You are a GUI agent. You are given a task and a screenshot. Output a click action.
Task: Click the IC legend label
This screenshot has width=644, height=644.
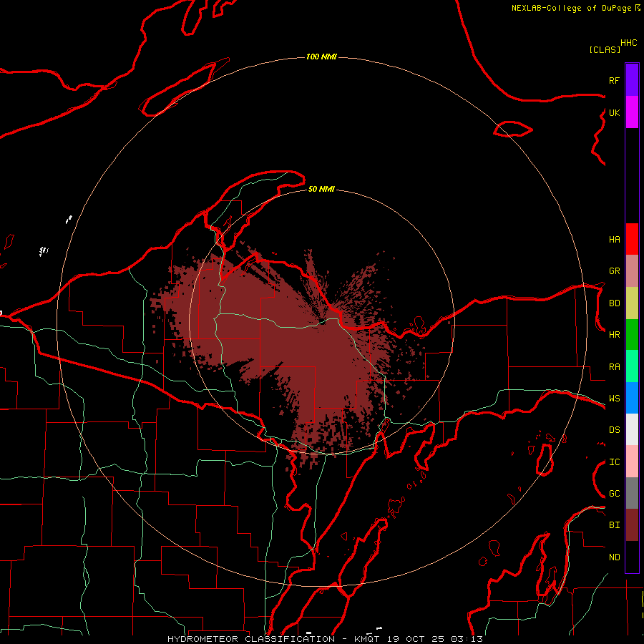[614, 462]
